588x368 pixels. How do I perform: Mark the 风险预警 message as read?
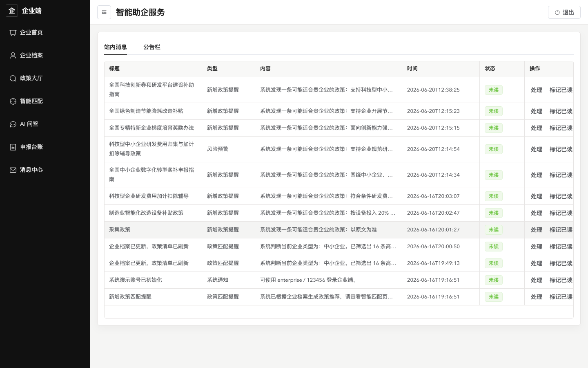561,149
